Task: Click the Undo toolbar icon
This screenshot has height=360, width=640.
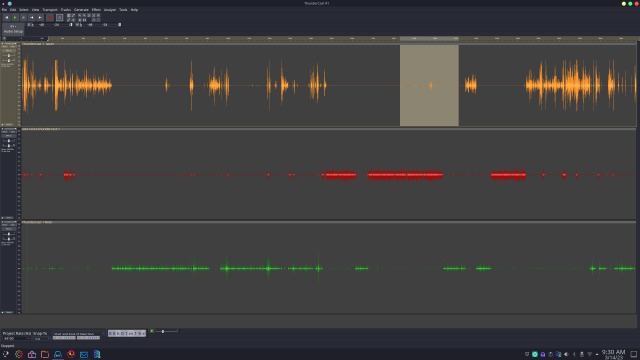Action: 93,20
